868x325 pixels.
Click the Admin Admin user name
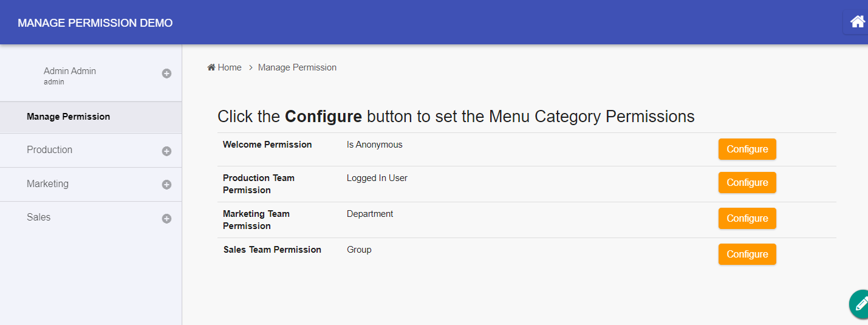[x=70, y=71]
